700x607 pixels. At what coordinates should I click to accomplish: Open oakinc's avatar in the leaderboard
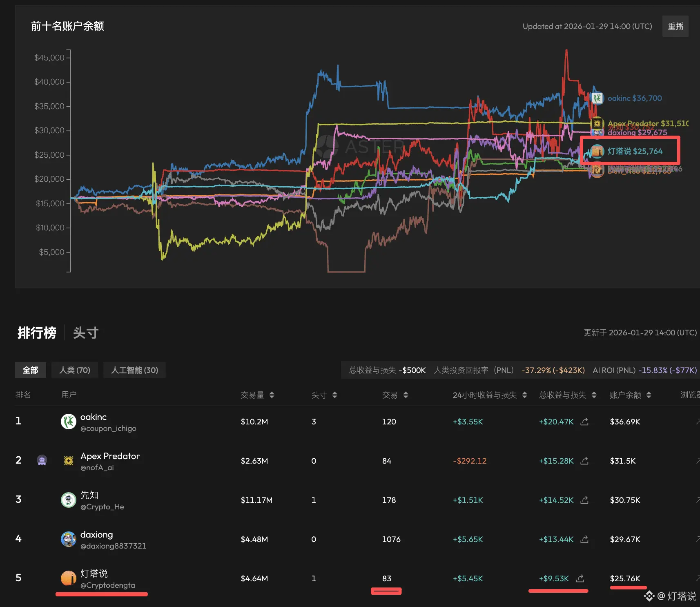(69, 422)
